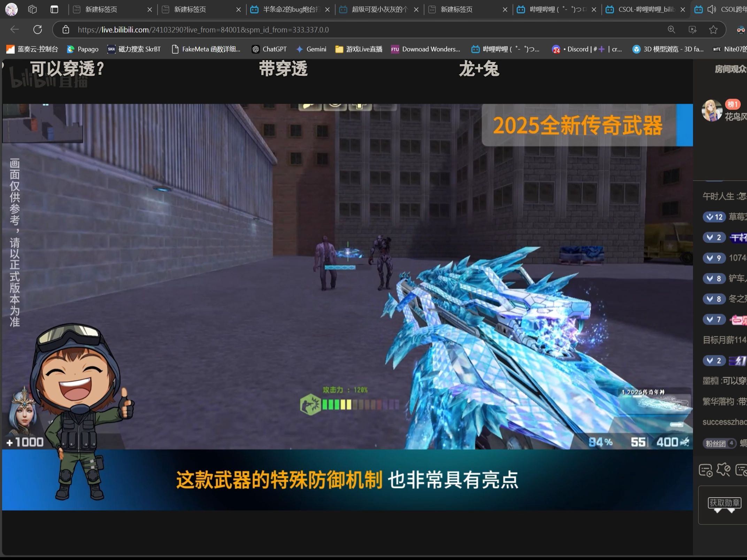Click the 花鸟 top-ranked viewer avatar

click(x=711, y=110)
